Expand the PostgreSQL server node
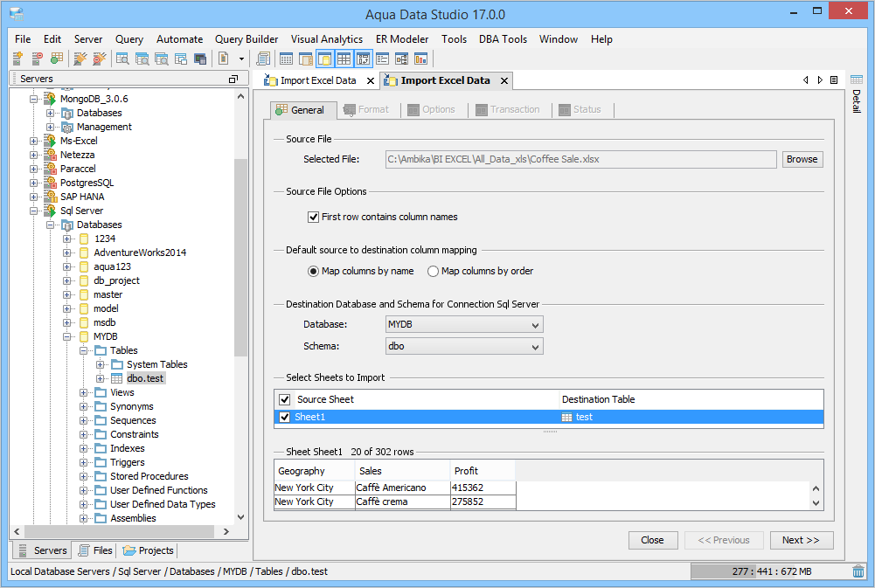Image resolution: width=875 pixels, height=588 pixels. [x=33, y=183]
